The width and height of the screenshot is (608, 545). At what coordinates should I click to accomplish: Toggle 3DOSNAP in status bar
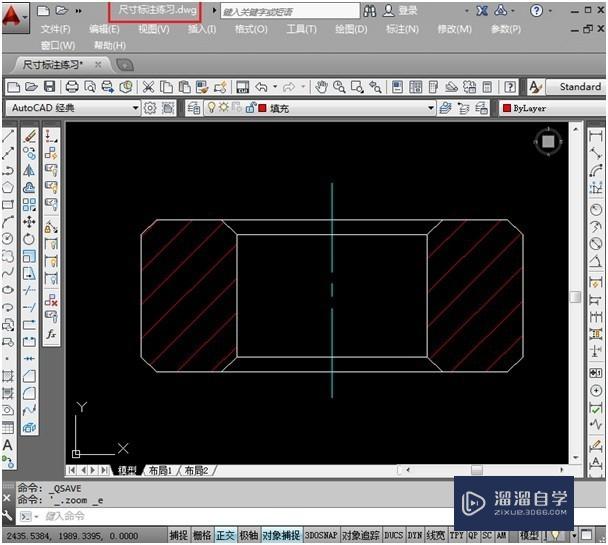(321, 535)
